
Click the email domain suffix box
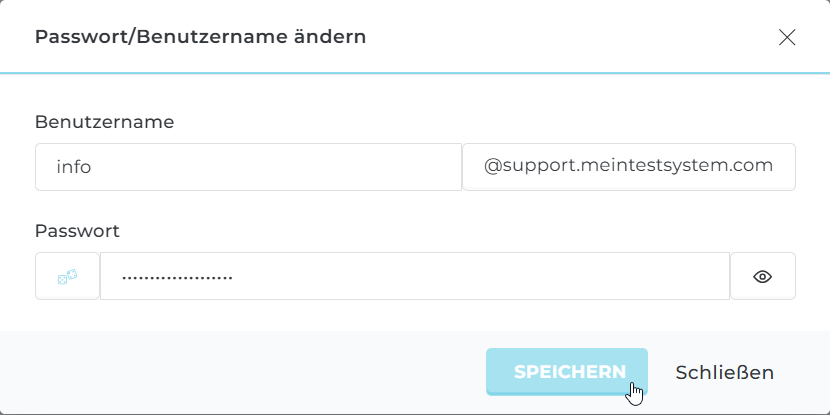[628, 167]
